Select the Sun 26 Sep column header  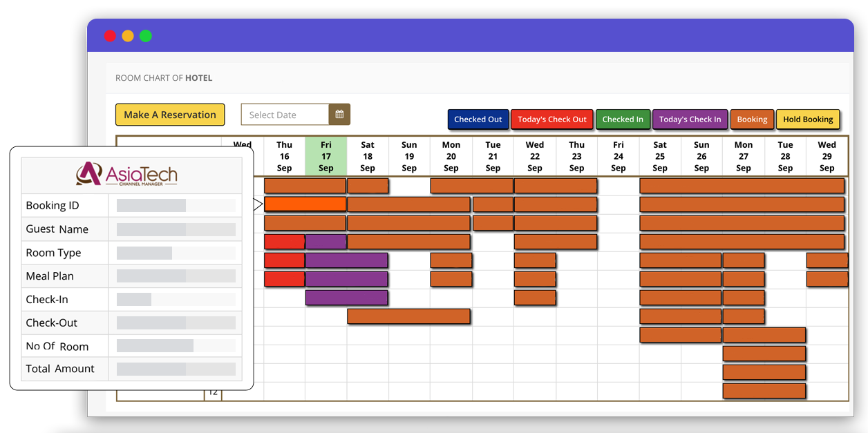click(x=701, y=156)
